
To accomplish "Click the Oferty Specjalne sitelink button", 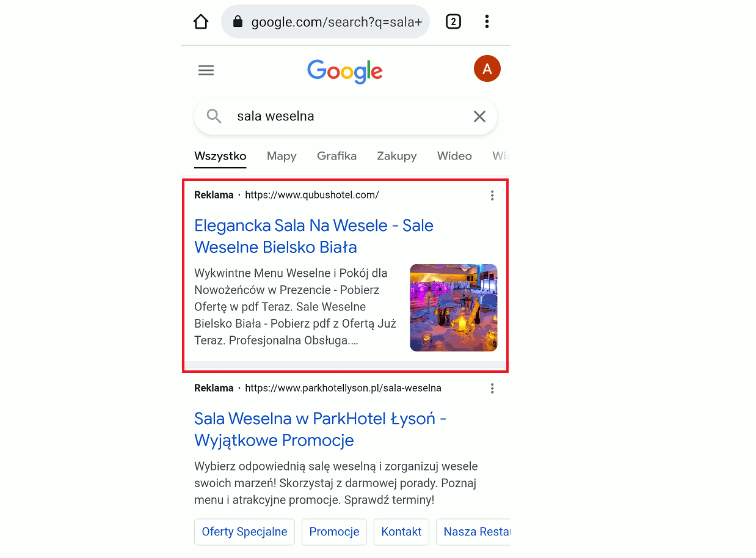I will pos(244,532).
